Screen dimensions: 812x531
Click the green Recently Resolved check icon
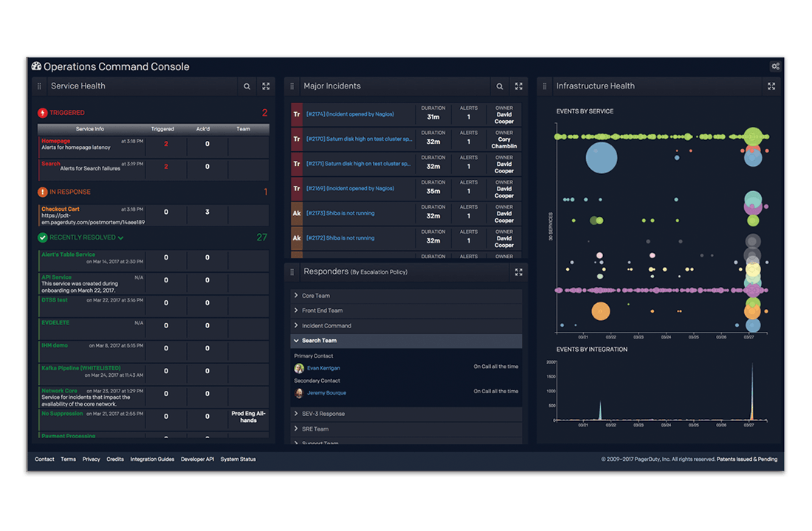[x=43, y=237]
